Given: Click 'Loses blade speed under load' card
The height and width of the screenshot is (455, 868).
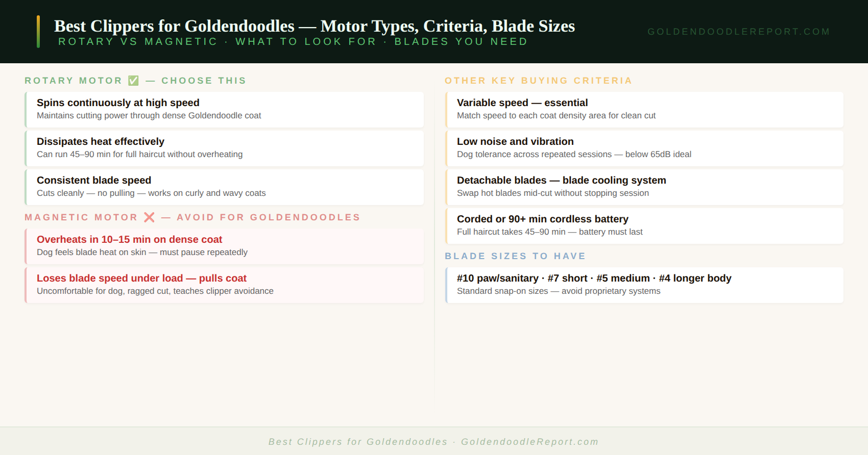Looking at the screenshot, I should (224, 285).
